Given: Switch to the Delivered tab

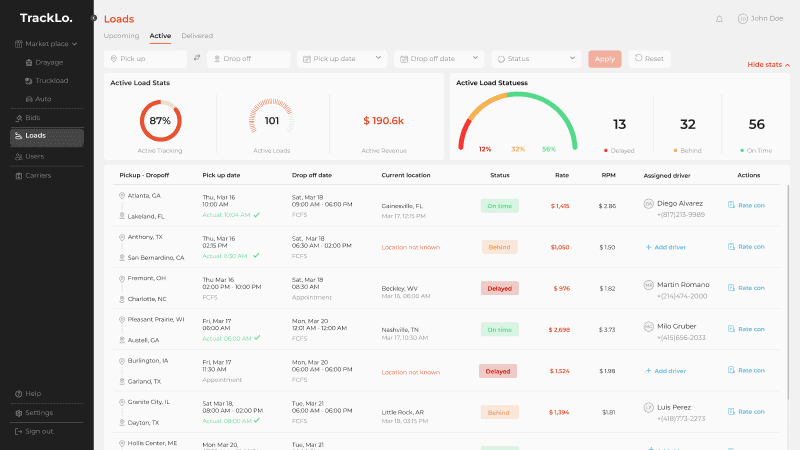Looking at the screenshot, I should [197, 36].
